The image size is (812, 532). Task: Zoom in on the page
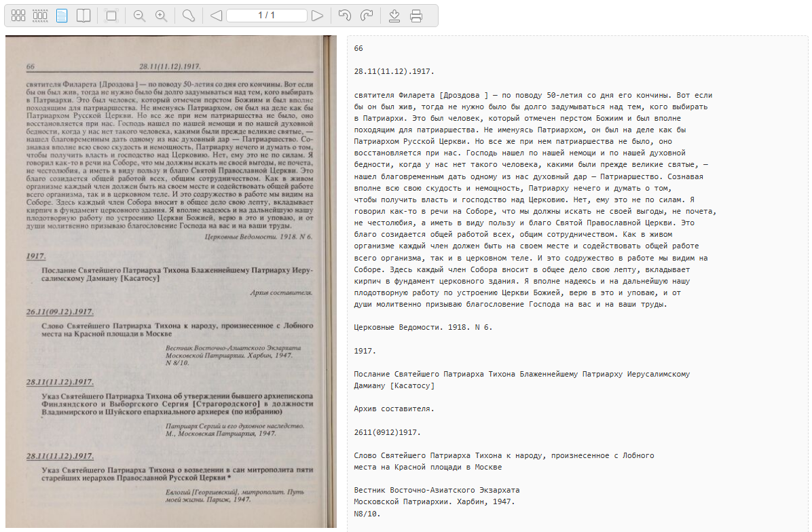tap(161, 16)
